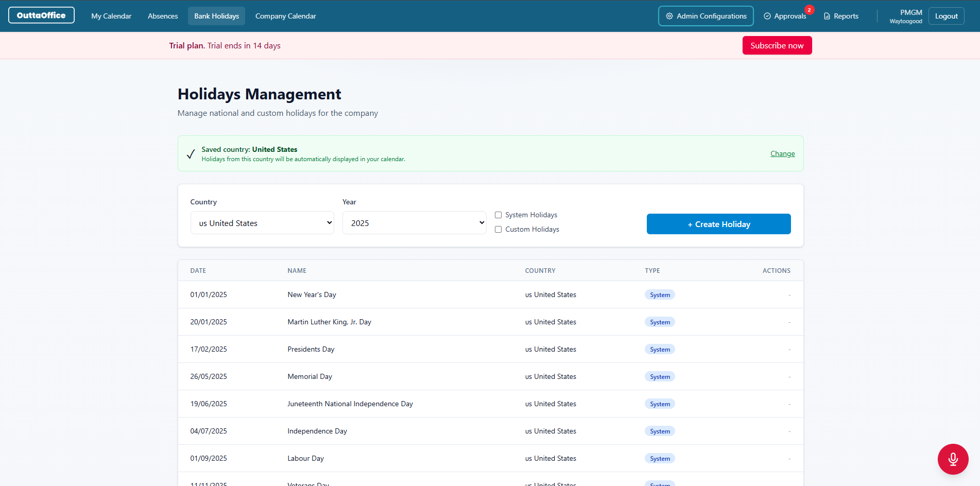The width and height of the screenshot is (980, 486).
Task: Select the Bank Holidays tab
Action: click(x=216, y=16)
